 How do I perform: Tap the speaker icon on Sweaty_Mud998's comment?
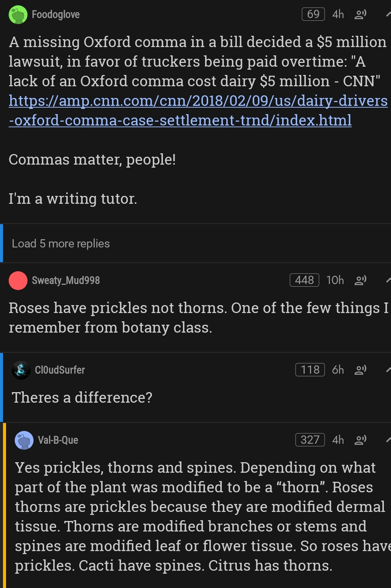click(x=360, y=280)
